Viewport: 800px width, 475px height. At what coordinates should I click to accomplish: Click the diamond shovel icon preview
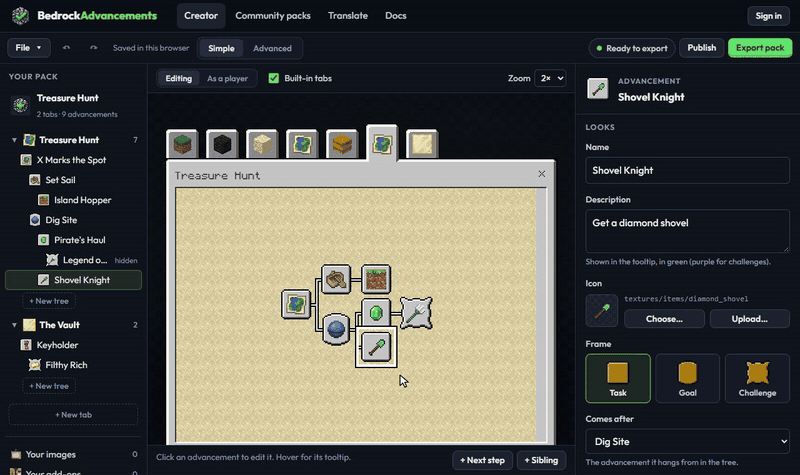602,310
